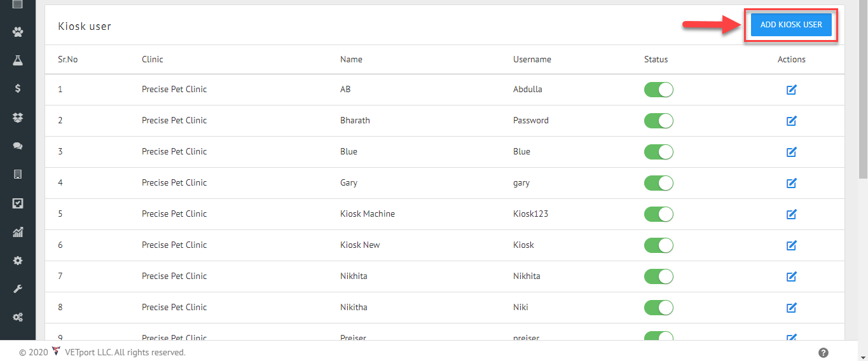Click the paw patient icon in sidebar

18,32
